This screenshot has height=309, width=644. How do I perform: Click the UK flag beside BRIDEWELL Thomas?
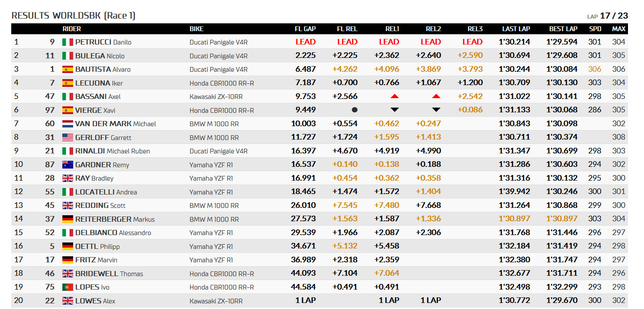pyautogui.click(x=68, y=274)
